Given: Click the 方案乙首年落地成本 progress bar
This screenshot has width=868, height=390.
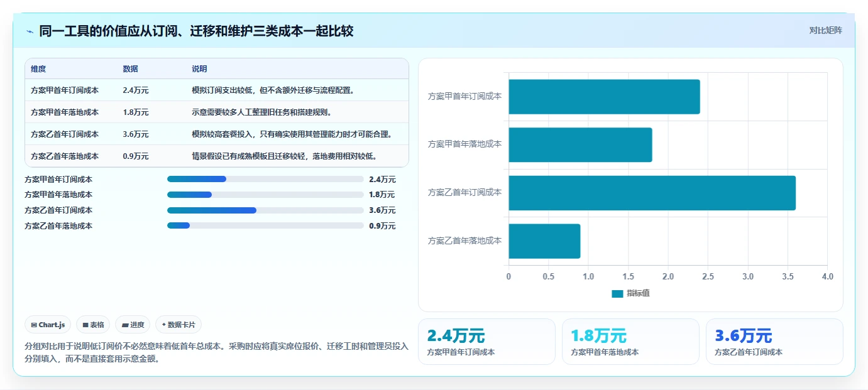Looking at the screenshot, I should pos(265,225).
